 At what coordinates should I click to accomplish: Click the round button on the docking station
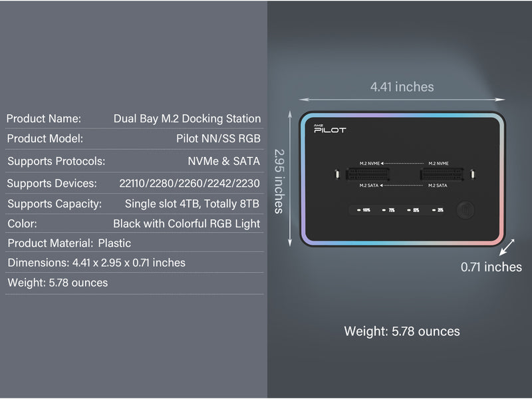click(x=465, y=210)
